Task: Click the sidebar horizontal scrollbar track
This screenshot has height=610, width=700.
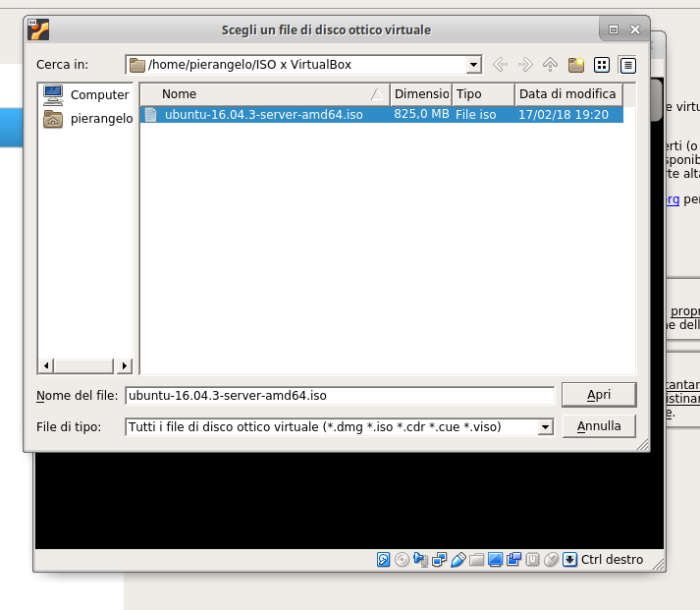Action: click(x=83, y=366)
